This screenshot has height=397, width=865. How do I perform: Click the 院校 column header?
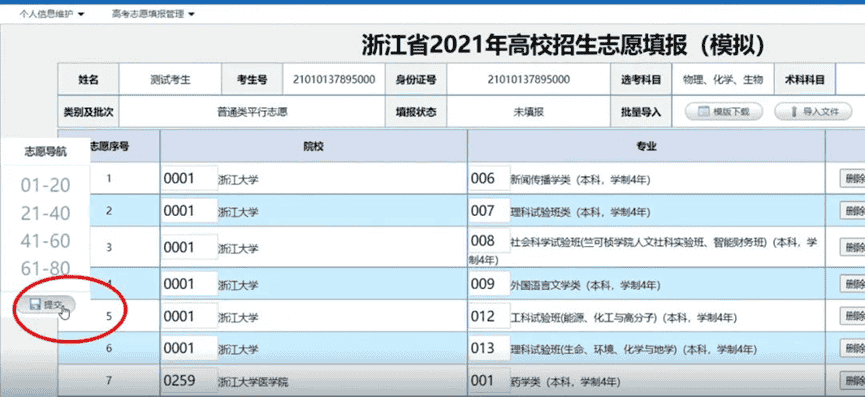click(x=313, y=146)
